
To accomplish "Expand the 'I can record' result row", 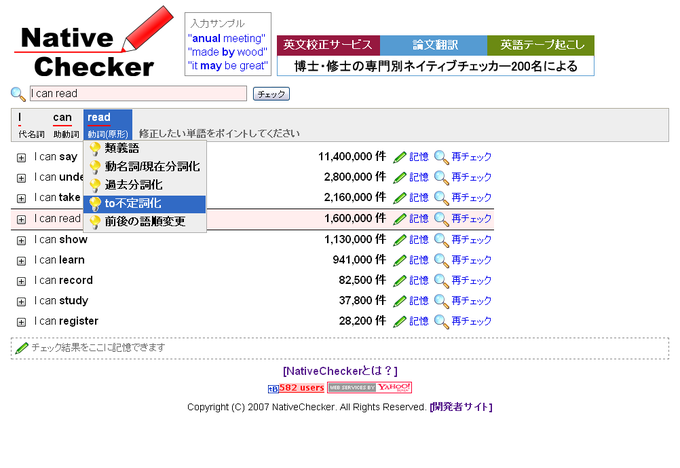I will (x=21, y=281).
